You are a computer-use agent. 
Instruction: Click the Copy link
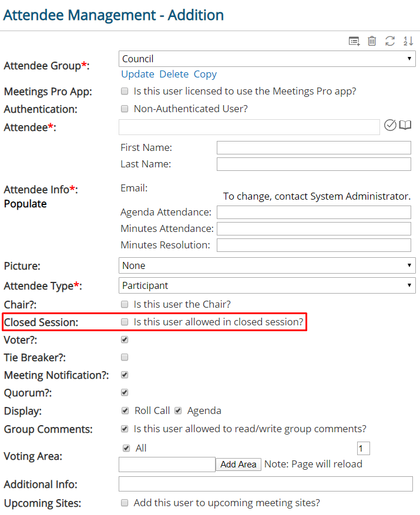pyautogui.click(x=205, y=74)
